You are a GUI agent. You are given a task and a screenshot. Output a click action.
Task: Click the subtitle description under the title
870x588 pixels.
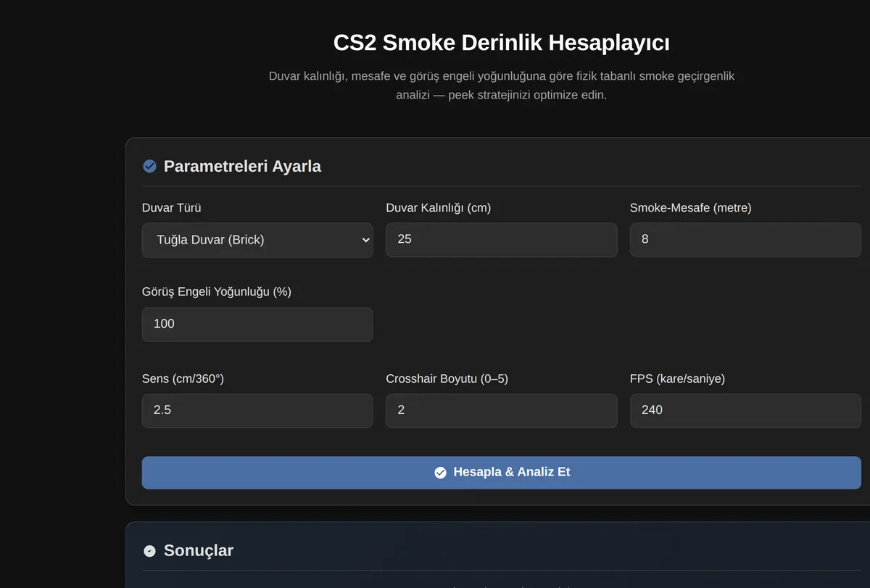click(501, 86)
